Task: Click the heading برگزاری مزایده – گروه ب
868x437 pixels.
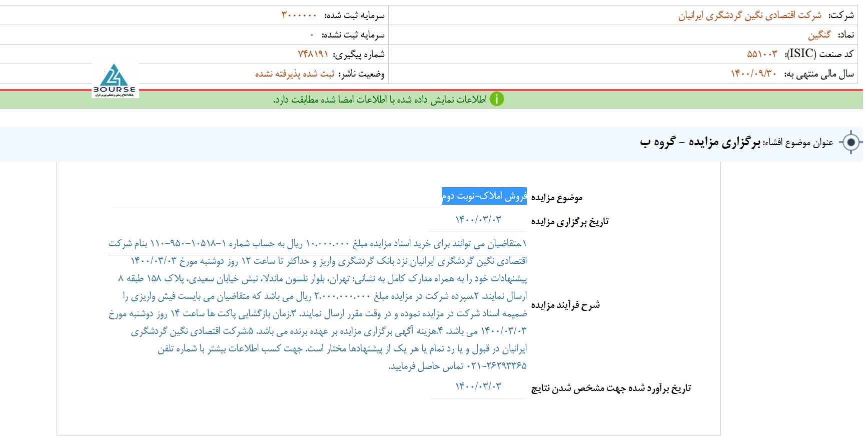Action: pyautogui.click(x=700, y=143)
